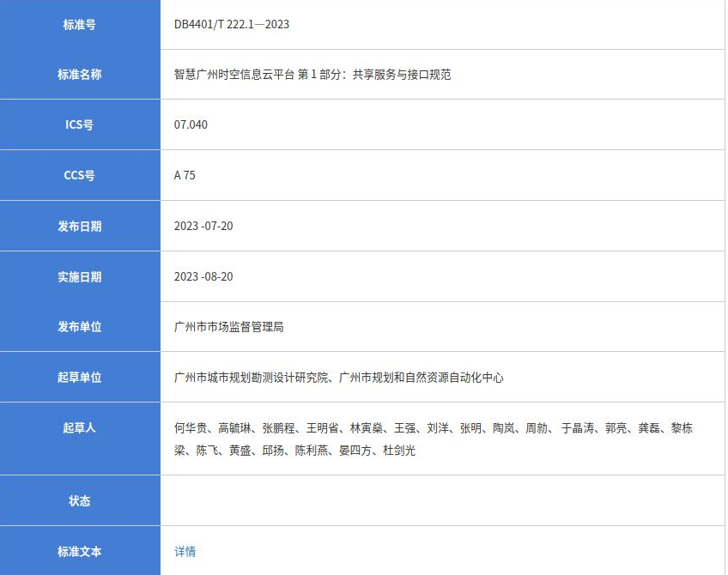Click the drafter names starting with 何华贵
Screen dimensions: 728x575
[x=434, y=439]
